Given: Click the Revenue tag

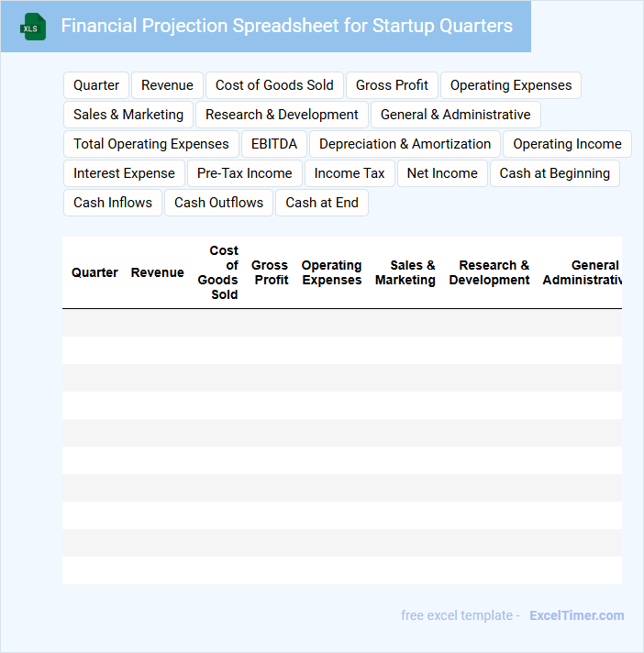Looking at the screenshot, I should pyautogui.click(x=167, y=85).
